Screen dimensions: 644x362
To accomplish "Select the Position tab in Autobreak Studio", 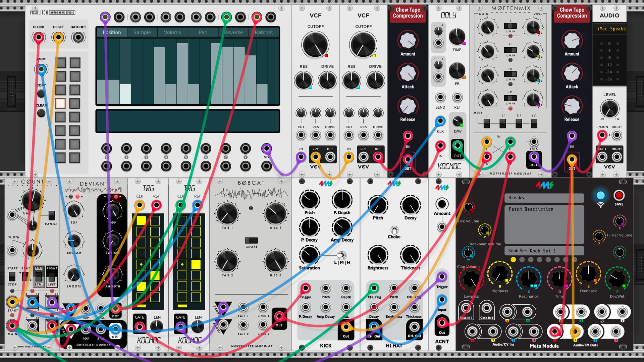I will (112, 32).
